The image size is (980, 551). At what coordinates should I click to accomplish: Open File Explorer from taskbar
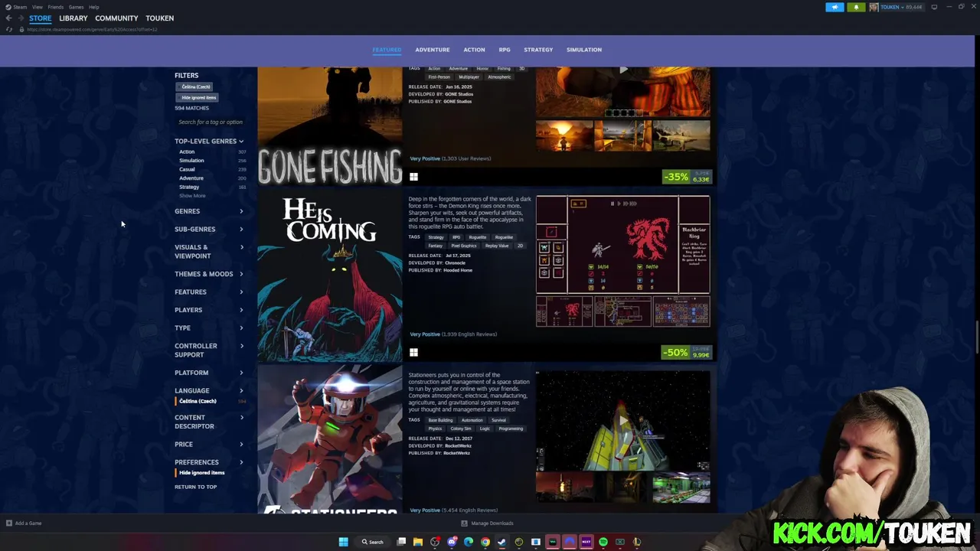pos(418,542)
